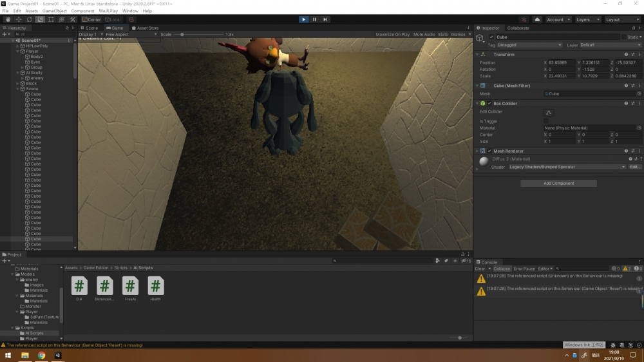Open the Layout dropdown
This screenshot has height=362, width=644.
click(x=622, y=19)
